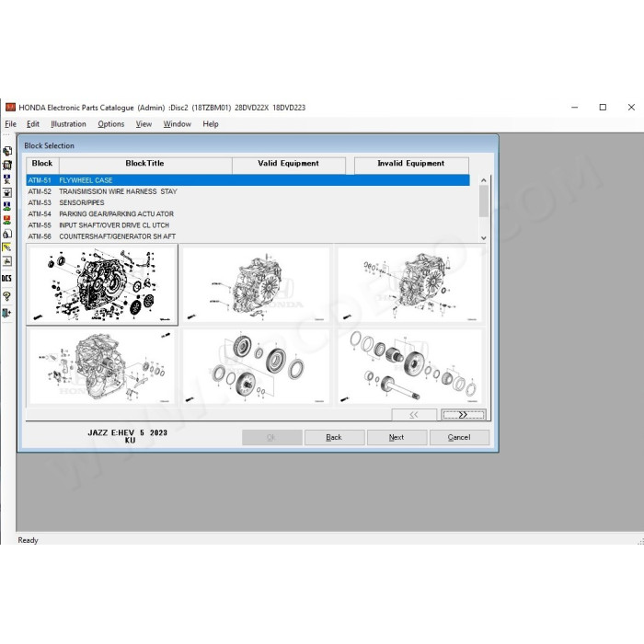Select the ATM-52 TRANSMISSION WIRE HARNESS STAY row
The image size is (644, 644).
point(247,191)
